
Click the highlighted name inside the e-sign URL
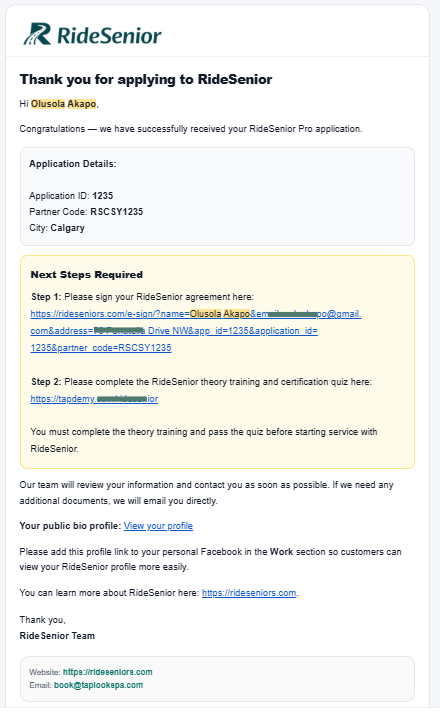point(220,314)
